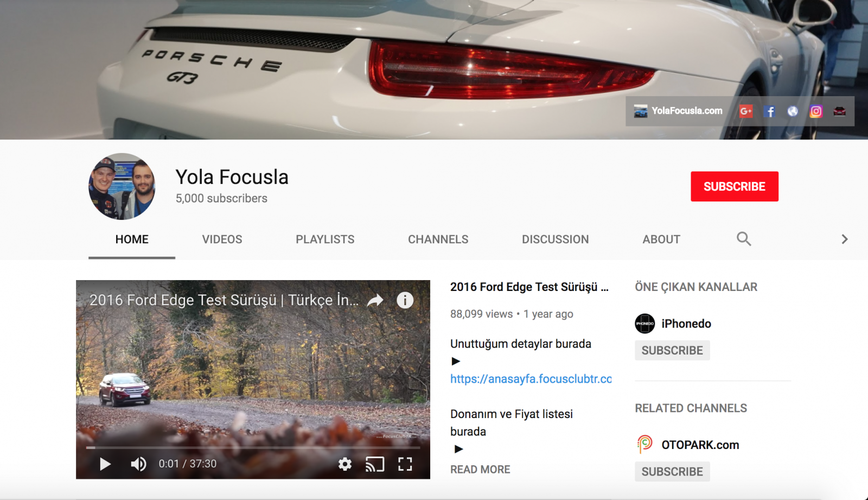The image size is (868, 500).
Task: Subscribe to iPhonedo channel
Action: click(x=672, y=351)
